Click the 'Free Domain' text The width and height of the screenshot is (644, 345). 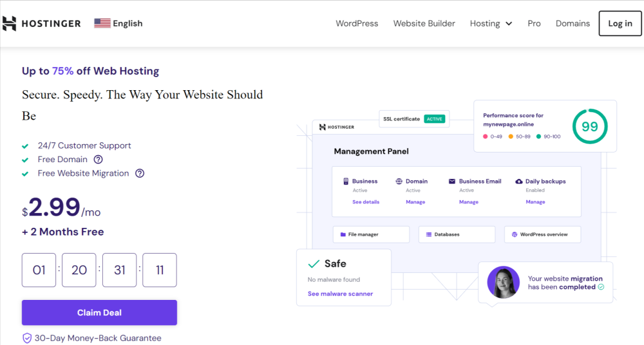[x=62, y=160]
